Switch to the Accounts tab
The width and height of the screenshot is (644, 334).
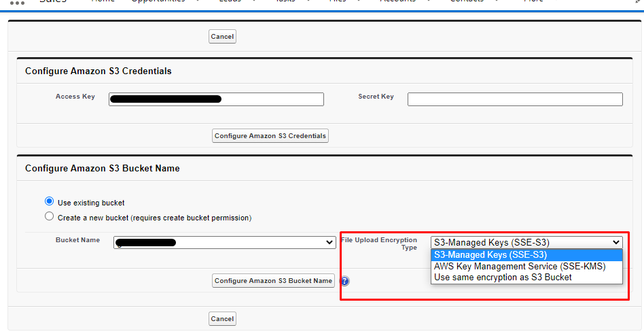397,2
